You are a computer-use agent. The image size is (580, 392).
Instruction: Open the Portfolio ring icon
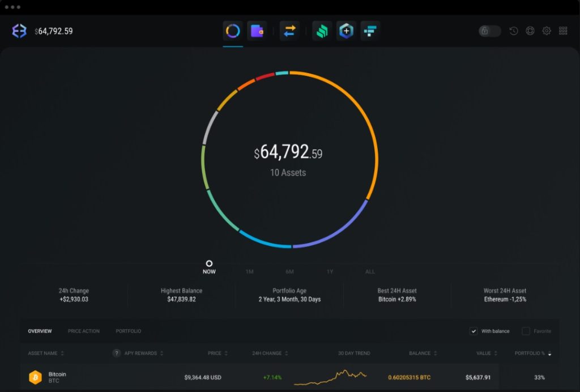[233, 31]
